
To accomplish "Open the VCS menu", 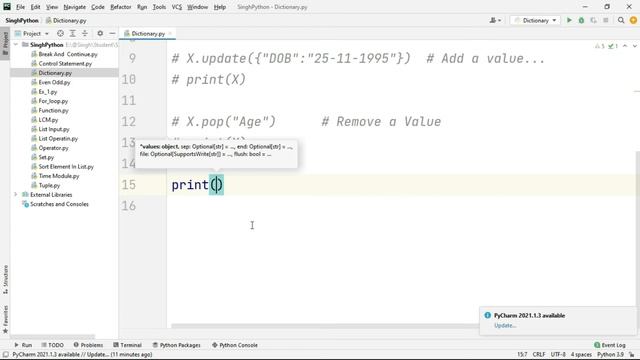I will 176,7.
